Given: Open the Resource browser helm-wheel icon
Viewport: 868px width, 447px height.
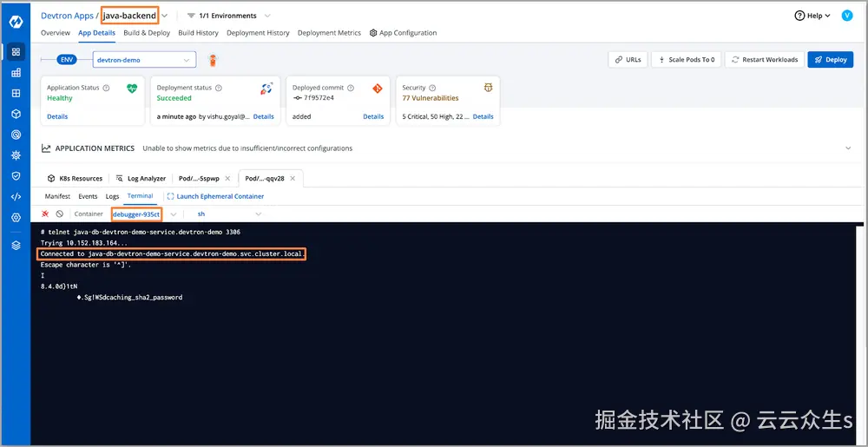Looking at the screenshot, I should coord(16,154).
